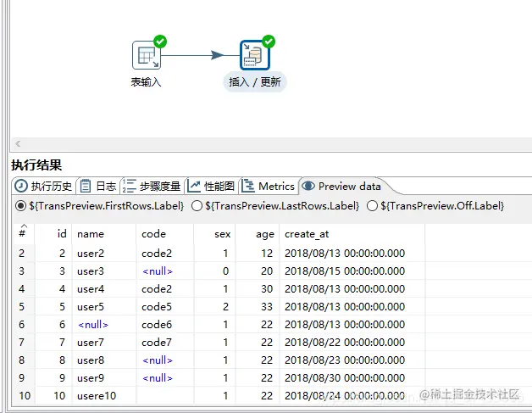Click the code7 cell

[165, 342]
